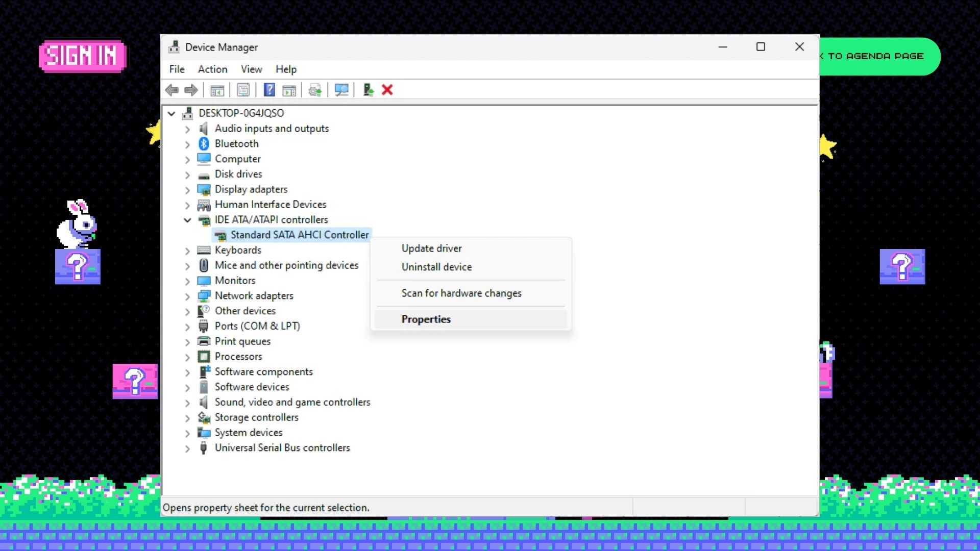980x551 pixels.
Task: Select the Print queues label
Action: (242, 341)
